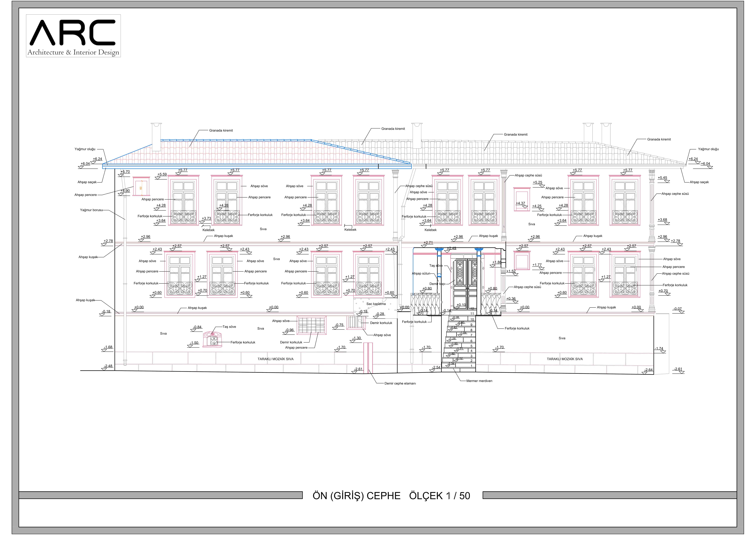
Task: Click the orange '60' dimension in small window
Action: coord(141,188)
